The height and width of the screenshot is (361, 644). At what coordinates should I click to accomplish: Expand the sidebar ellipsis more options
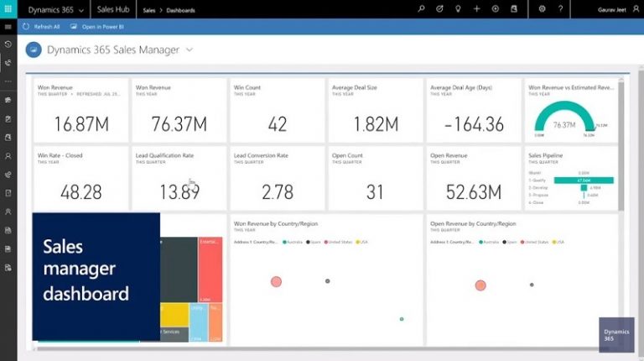(x=8, y=81)
